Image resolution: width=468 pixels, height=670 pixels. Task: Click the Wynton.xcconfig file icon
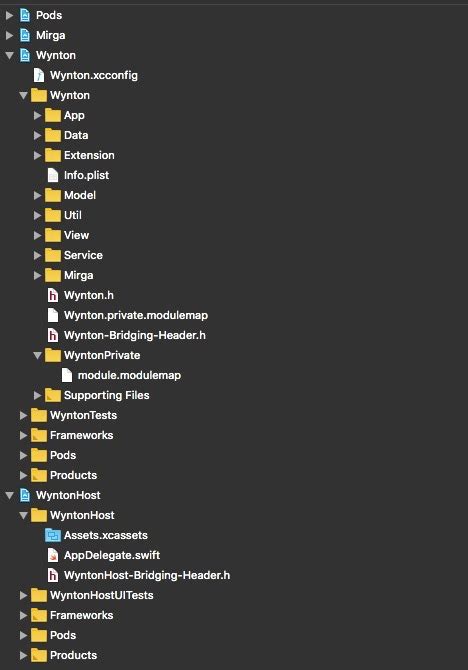tap(39, 75)
